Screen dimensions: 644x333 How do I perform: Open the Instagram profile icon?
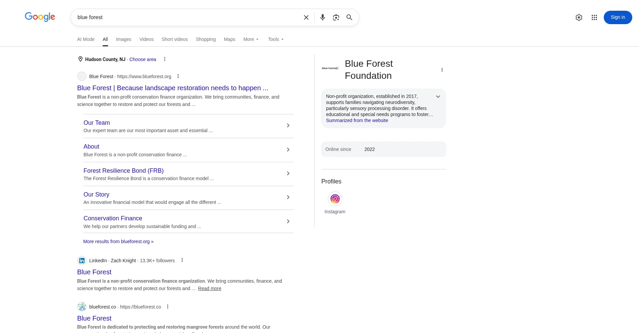(335, 199)
